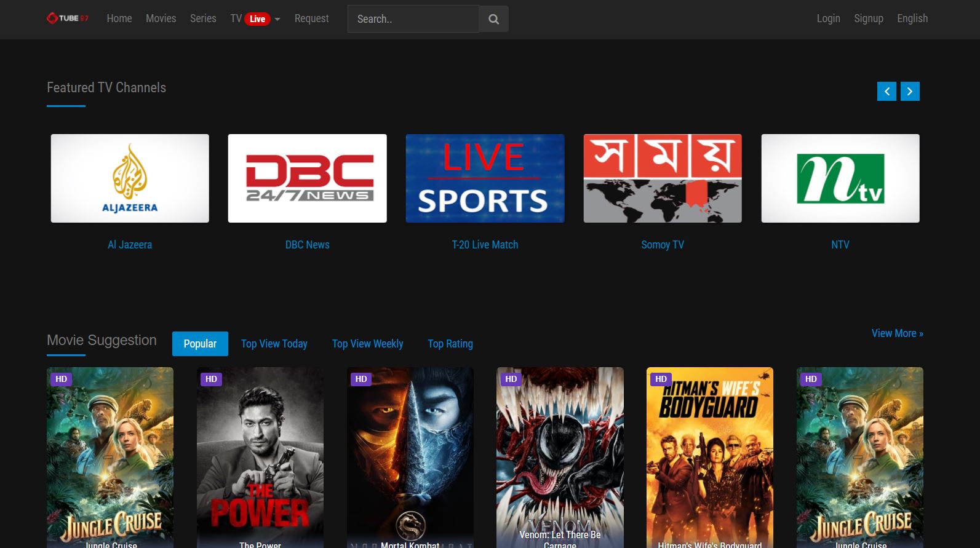Screen dimensions: 980x548
Task: Click the HD badge on The Power
Action: click(211, 379)
